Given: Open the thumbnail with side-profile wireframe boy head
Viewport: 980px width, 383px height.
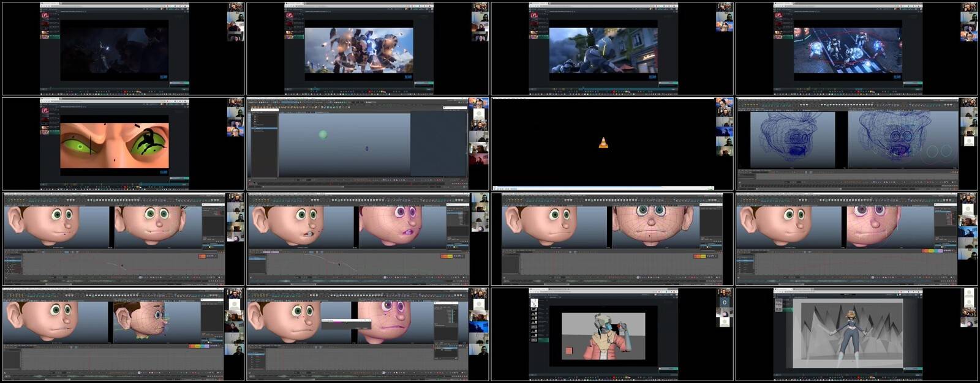Looking at the screenshot, I should [x=123, y=335].
